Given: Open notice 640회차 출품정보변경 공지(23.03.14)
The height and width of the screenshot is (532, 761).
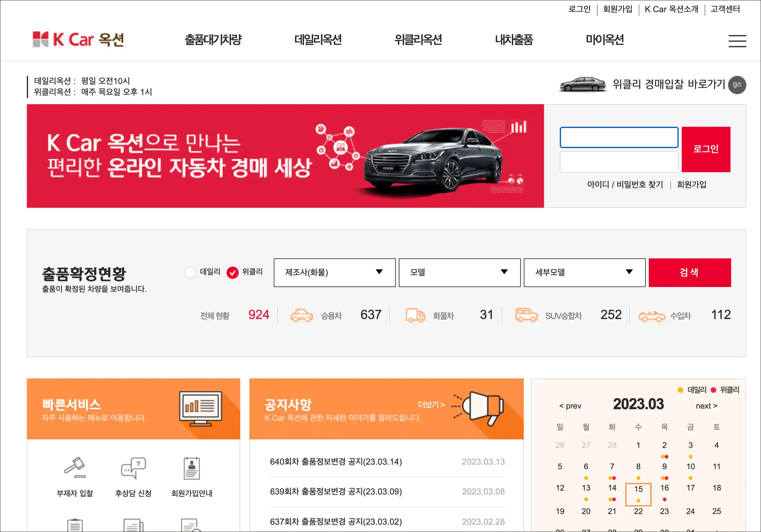Looking at the screenshot, I should click(x=336, y=461).
